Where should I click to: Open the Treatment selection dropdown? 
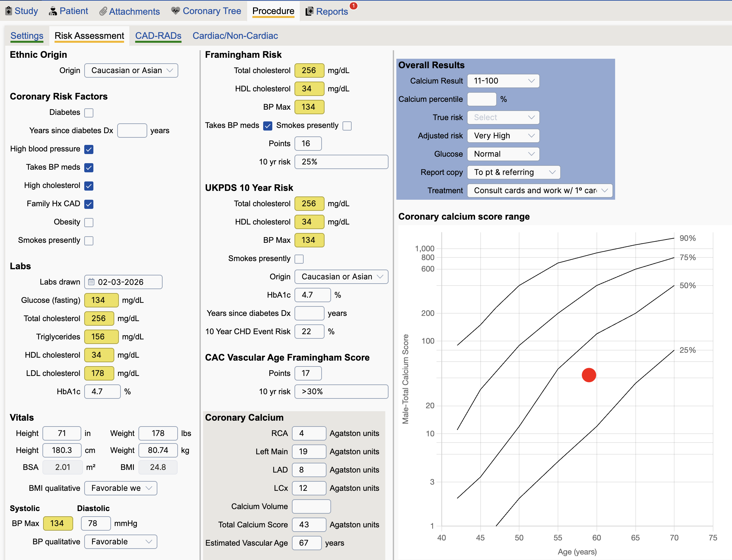(x=539, y=191)
